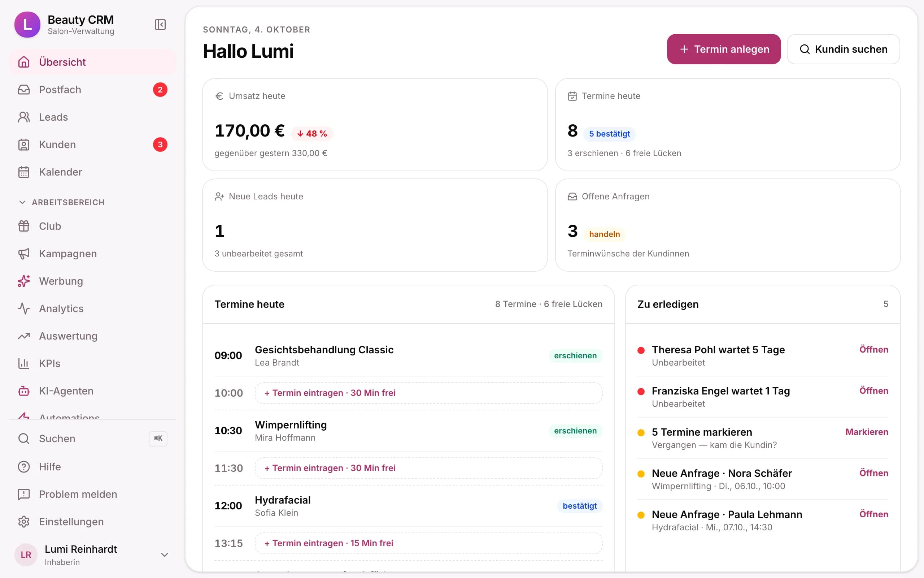Click the Umsatz heute card
Viewport: 924px width, 578px height.
(x=375, y=125)
